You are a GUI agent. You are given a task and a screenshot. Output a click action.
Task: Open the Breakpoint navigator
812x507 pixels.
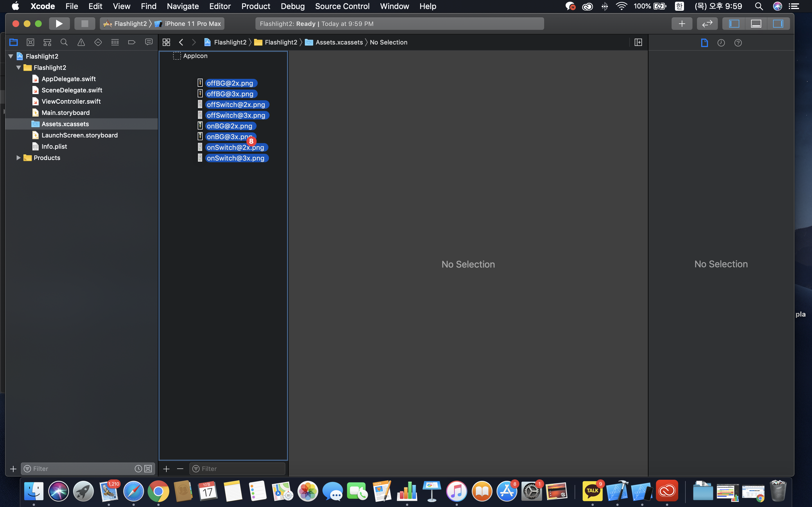click(132, 42)
